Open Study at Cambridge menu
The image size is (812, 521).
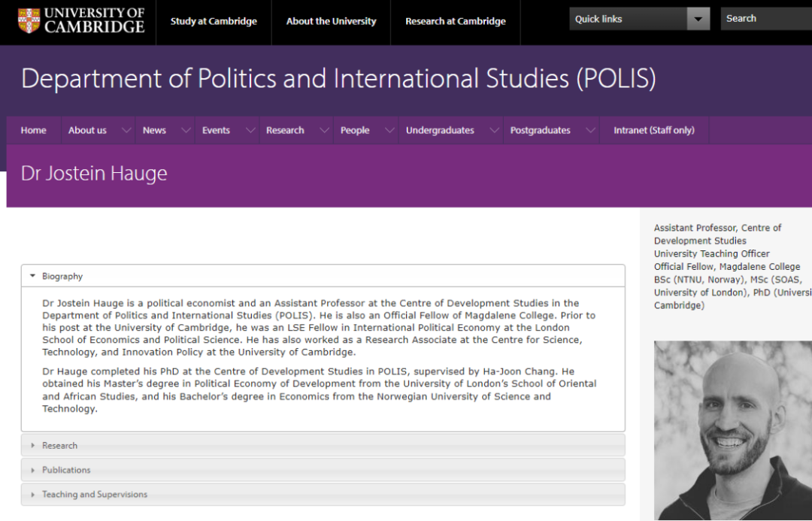point(214,21)
